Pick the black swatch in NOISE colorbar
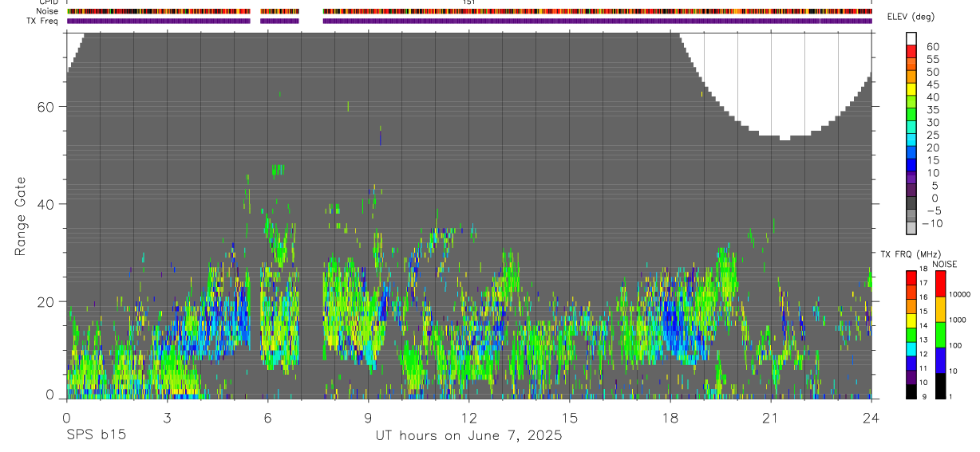Screen dimensions: 980x452 (x=941, y=386)
